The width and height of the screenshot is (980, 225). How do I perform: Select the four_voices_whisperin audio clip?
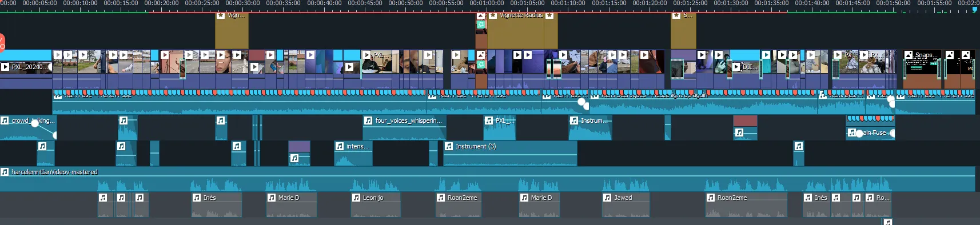point(404,127)
